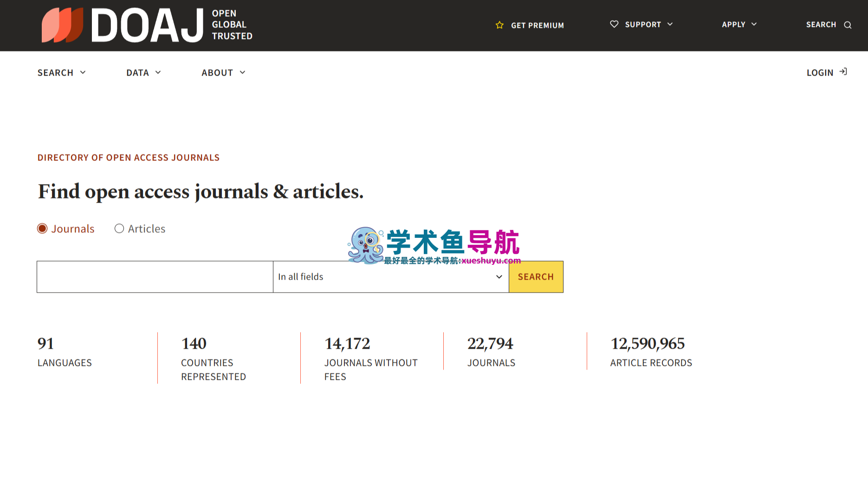
Task: Open the Search navigation menu
Action: [61, 73]
